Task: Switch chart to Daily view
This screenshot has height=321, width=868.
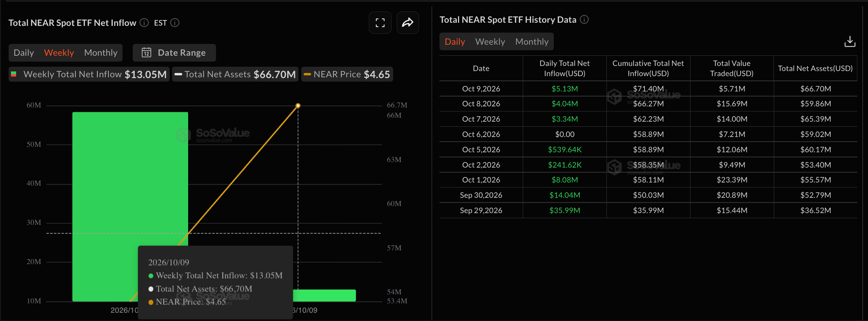Action: (x=24, y=53)
